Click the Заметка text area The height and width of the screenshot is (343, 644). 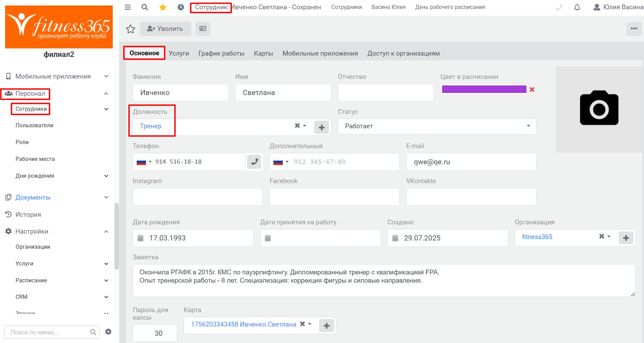point(384,281)
